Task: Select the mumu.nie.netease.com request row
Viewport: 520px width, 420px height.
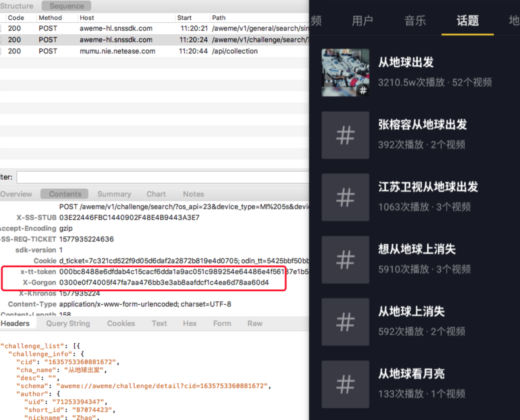Action: tap(155, 51)
